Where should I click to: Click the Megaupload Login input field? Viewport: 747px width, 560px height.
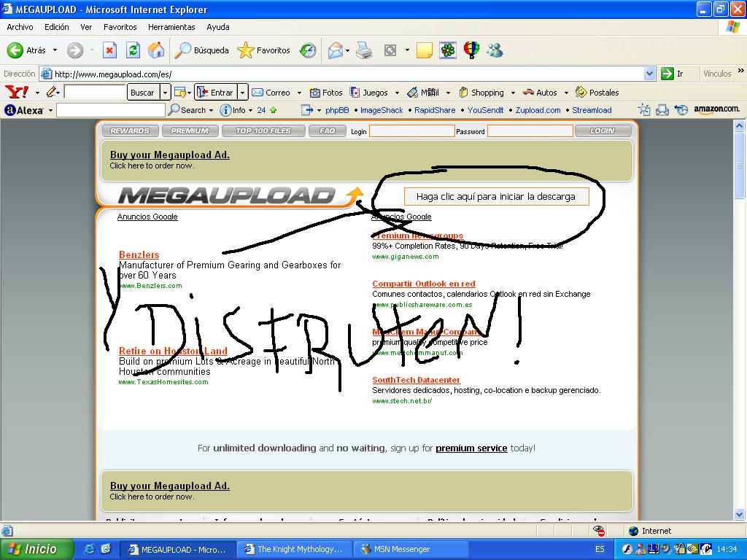tap(412, 131)
